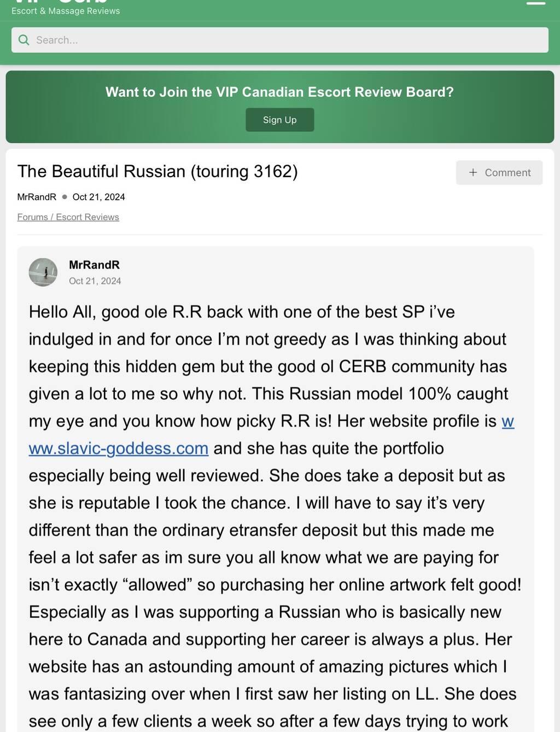Open the hamburger menu in the header
This screenshot has width=560, height=732.
[x=535, y=3]
